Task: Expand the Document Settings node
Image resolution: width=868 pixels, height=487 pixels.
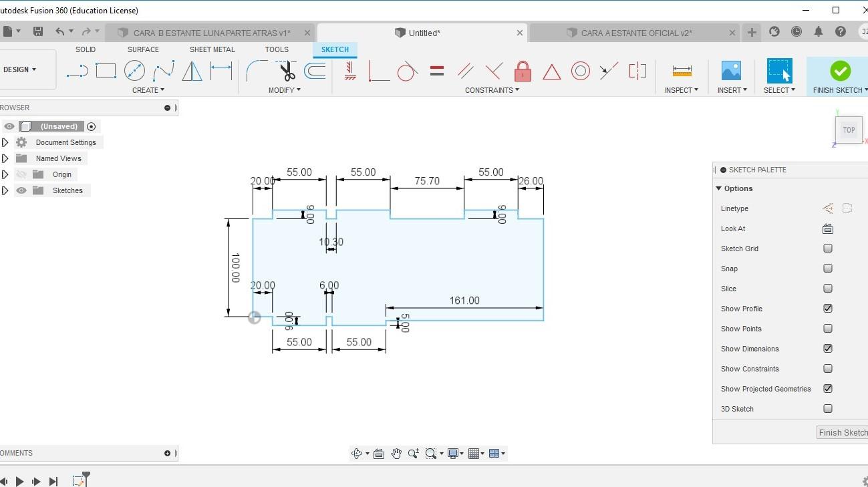Action: [5, 142]
